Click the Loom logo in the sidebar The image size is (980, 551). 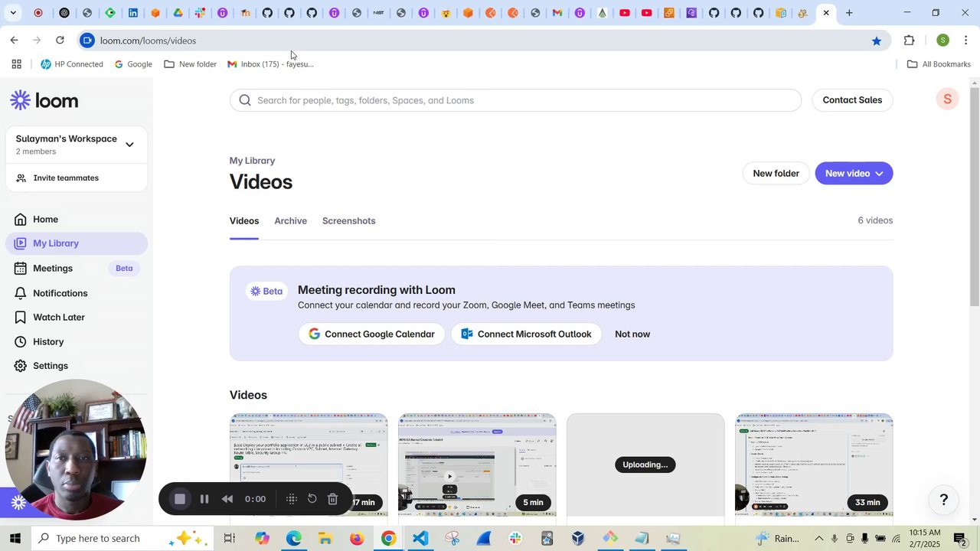tap(44, 100)
